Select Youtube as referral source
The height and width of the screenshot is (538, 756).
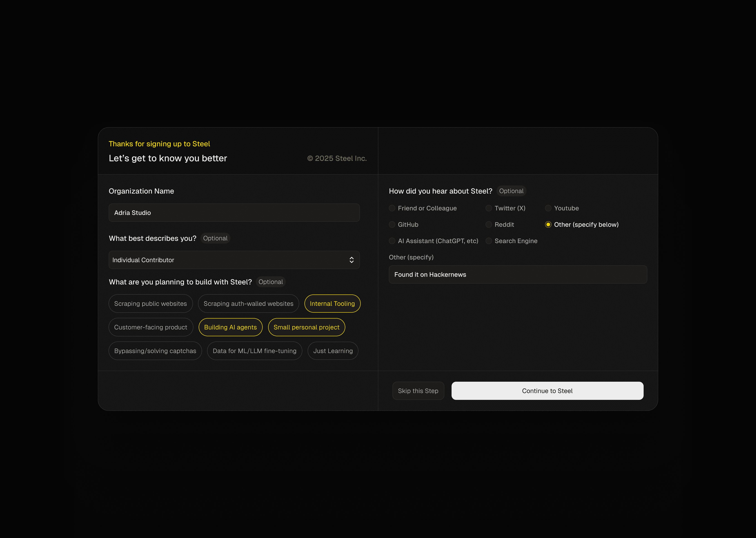click(x=548, y=208)
